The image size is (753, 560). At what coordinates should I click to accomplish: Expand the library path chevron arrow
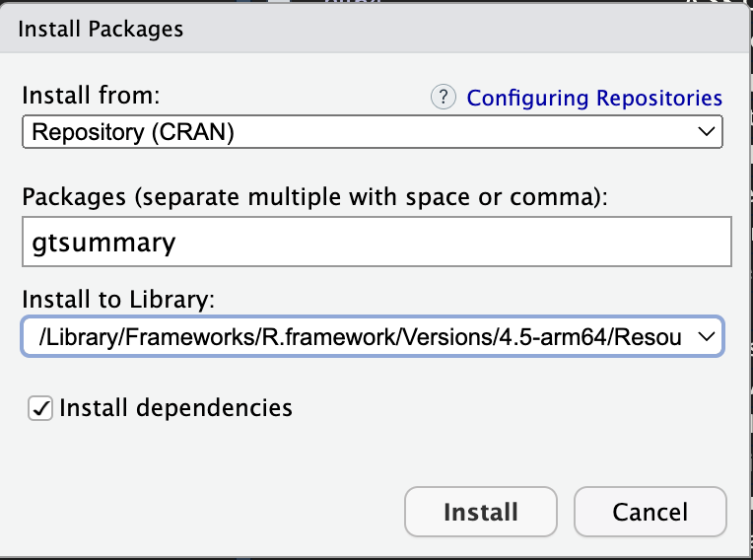707,336
